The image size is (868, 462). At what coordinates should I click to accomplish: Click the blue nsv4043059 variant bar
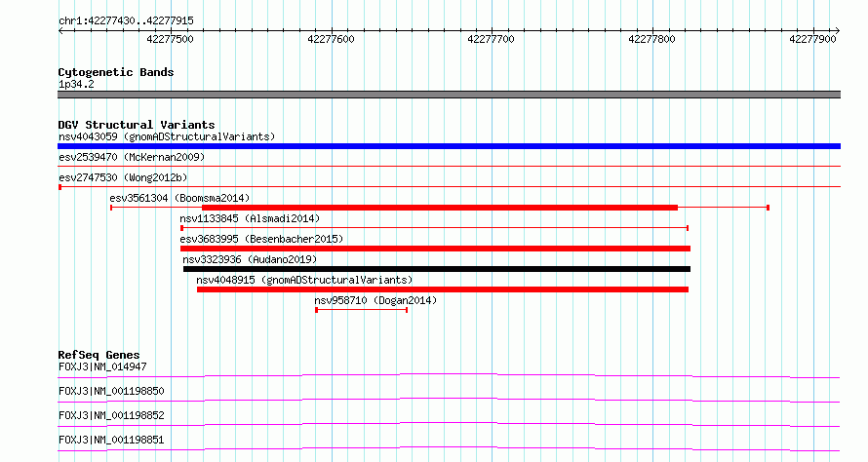click(x=449, y=146)
